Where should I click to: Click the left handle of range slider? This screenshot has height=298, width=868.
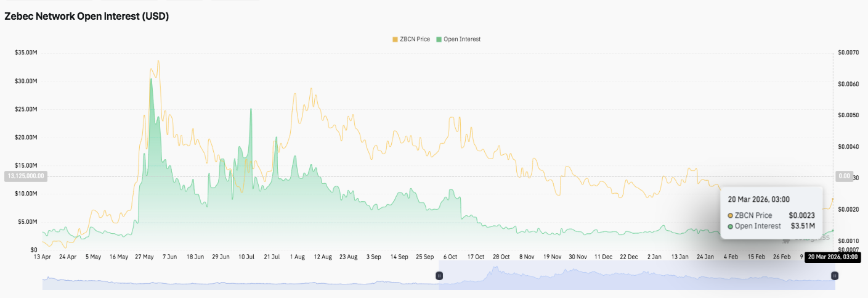coord(439,276)
